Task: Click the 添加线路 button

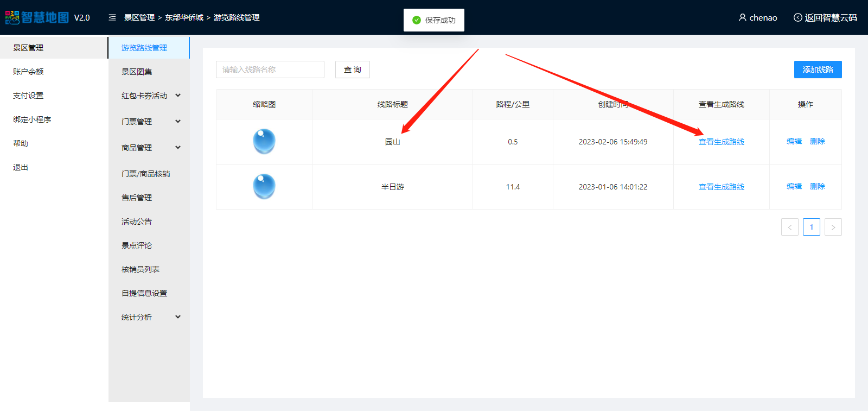Action: 818,69
